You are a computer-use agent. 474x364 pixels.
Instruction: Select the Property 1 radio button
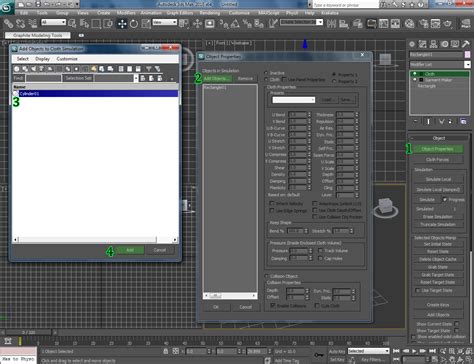click(334, 74)
